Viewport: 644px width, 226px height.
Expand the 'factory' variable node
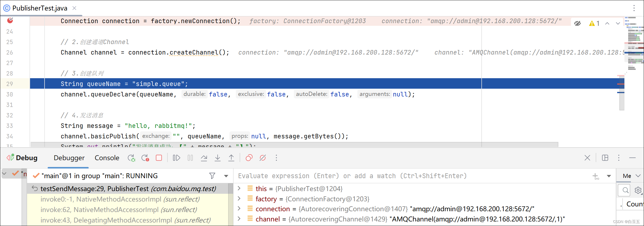coord(239,199)
